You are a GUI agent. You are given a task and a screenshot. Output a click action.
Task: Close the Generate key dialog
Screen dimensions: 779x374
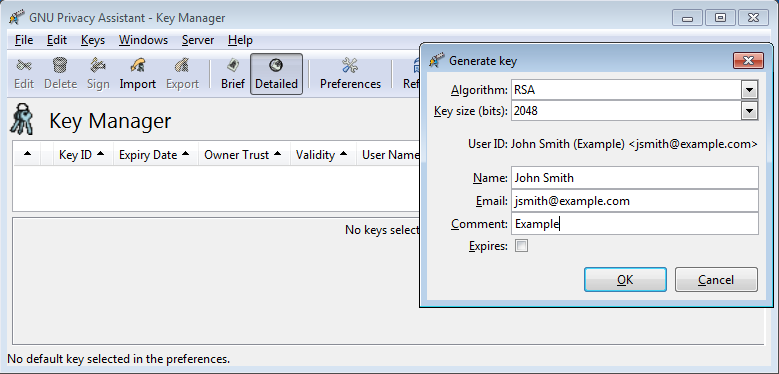(748, 61)
